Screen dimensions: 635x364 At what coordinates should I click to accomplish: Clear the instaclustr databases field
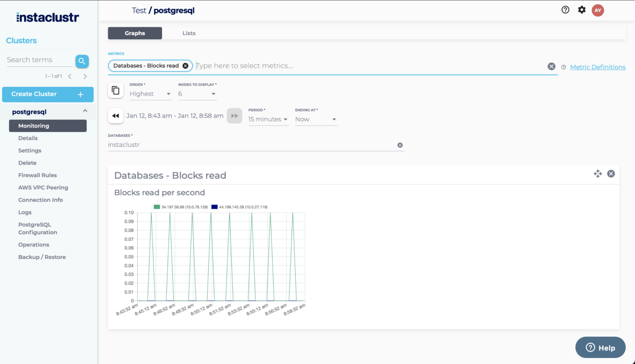[400, 145]
